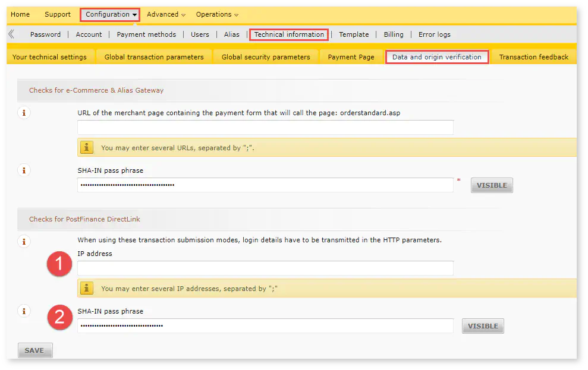This screenshot has height=370, width=588.
Task: Click the info icon beside the merchant page URL field
Action: (24, 113)
